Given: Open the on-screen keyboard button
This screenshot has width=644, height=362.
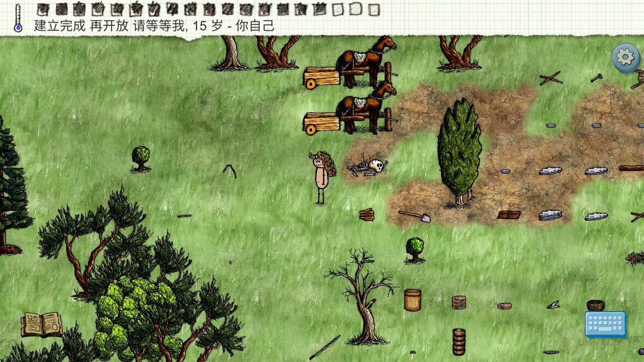Looking at the screenshot, I should [x=606, y=324].
